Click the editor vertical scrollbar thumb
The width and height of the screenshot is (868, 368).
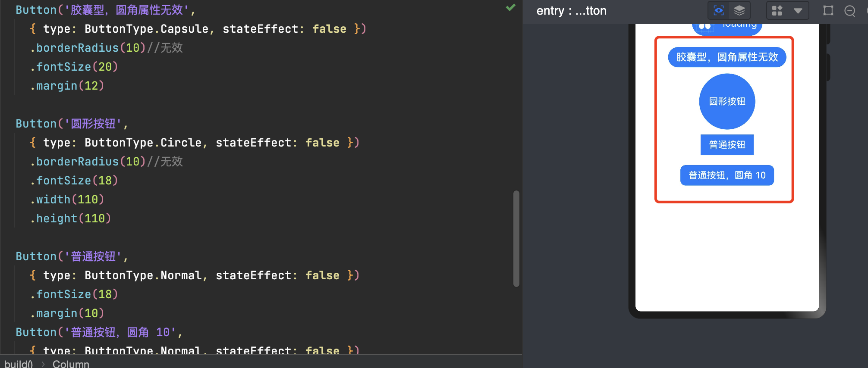tap(516, 238)
